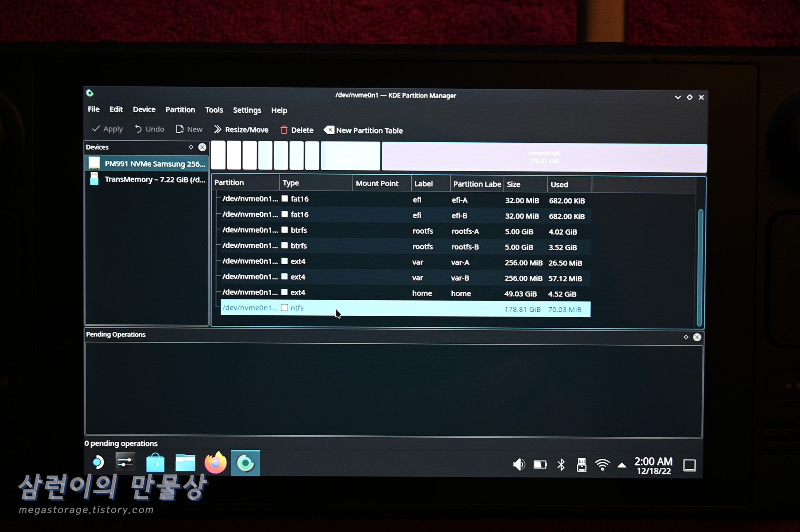Open the Discover store taskbar icon

click(155, 463)
